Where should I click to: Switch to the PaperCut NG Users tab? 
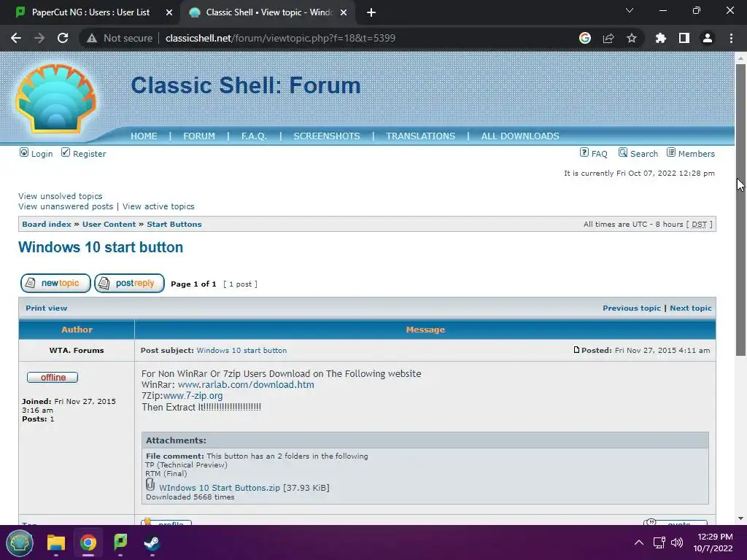point(90,12)
